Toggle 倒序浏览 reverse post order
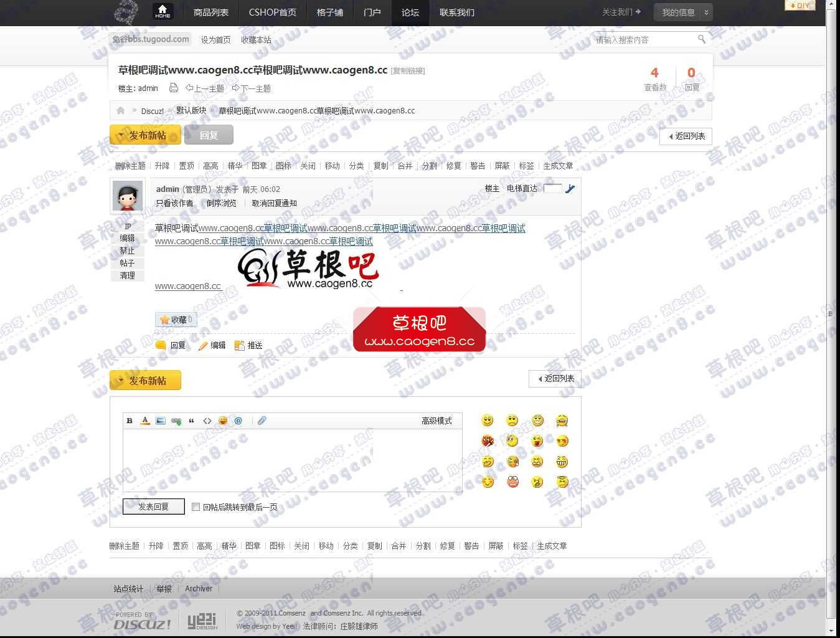This screenshot has height=638, width=840. click(222, 203)
